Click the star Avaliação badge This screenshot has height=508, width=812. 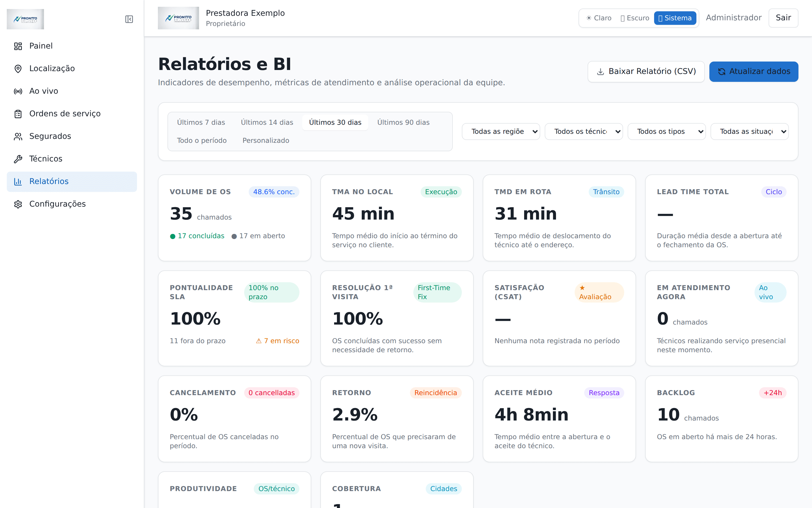(599, 292)
